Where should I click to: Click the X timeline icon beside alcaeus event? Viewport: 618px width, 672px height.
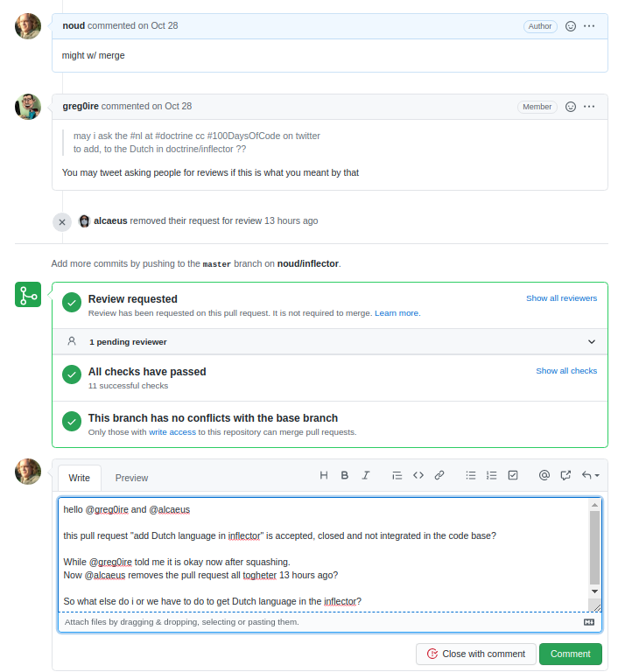click(62, 222)
